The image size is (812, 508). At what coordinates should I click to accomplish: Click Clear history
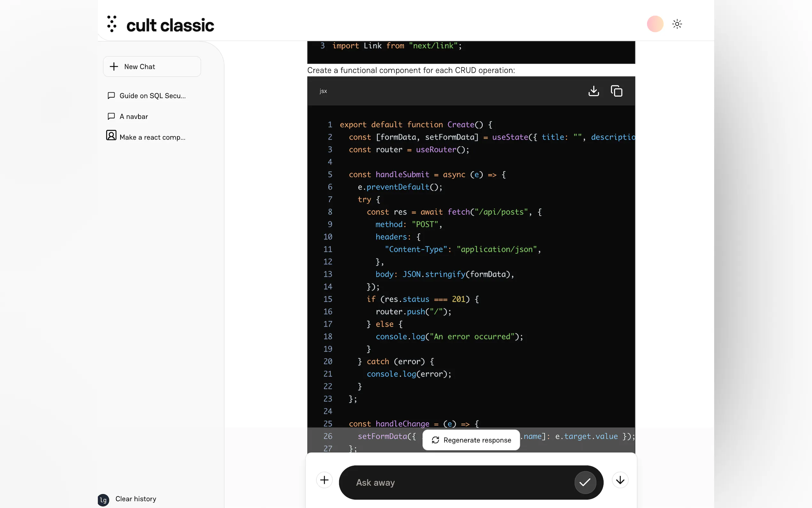136,499
